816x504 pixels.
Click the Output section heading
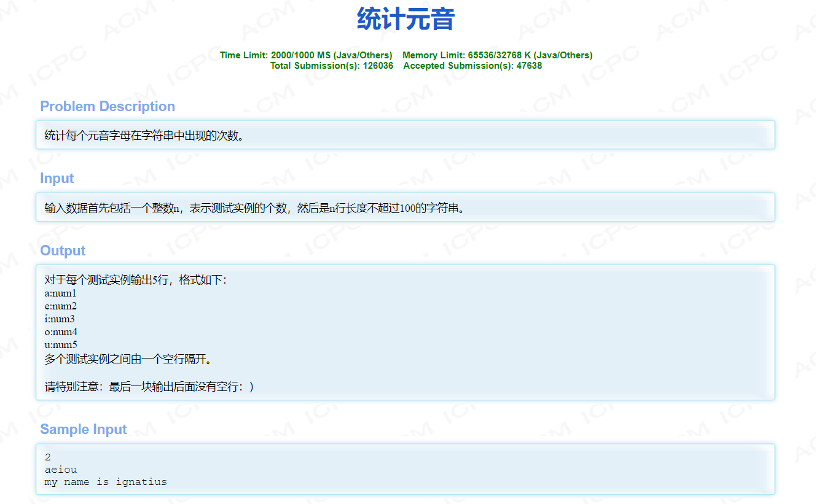(63, 250)
